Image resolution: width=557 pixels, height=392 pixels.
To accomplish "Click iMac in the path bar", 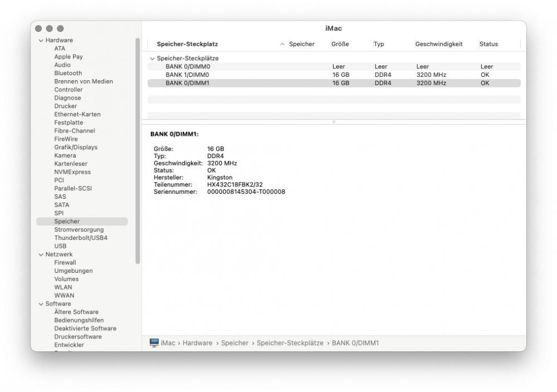I will (168, 343).
